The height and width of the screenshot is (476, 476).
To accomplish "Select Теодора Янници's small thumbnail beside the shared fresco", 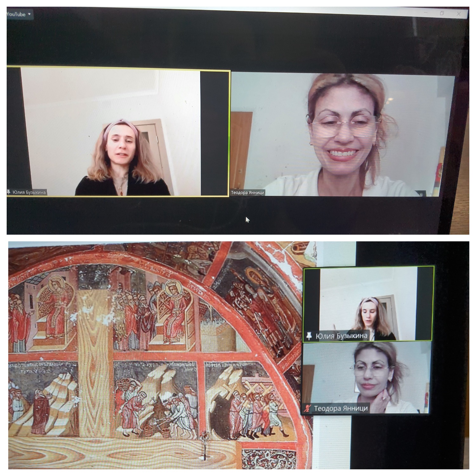I will click(367, 378).
